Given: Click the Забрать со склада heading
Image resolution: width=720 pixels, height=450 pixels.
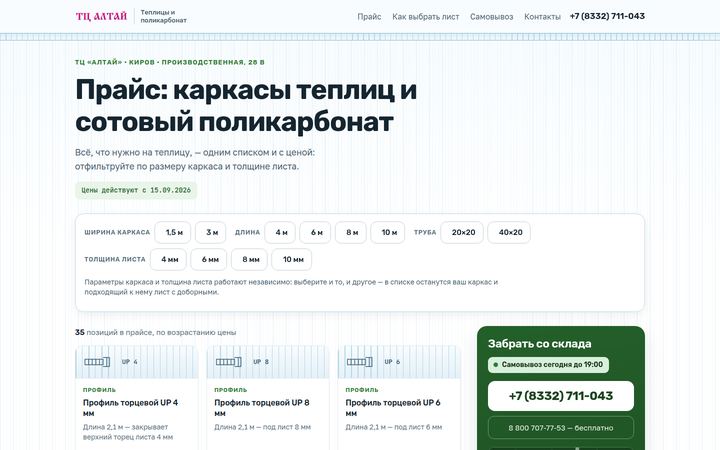Looking at the screenshot, I should [540, 343].
